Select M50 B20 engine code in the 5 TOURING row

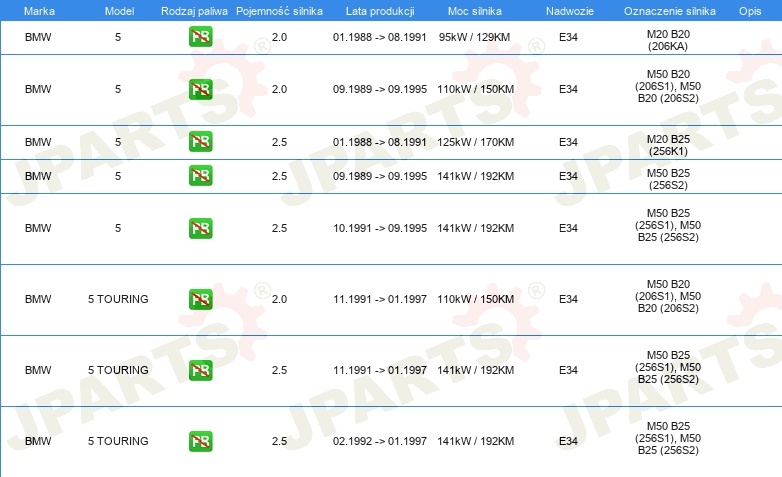(668, 296)
